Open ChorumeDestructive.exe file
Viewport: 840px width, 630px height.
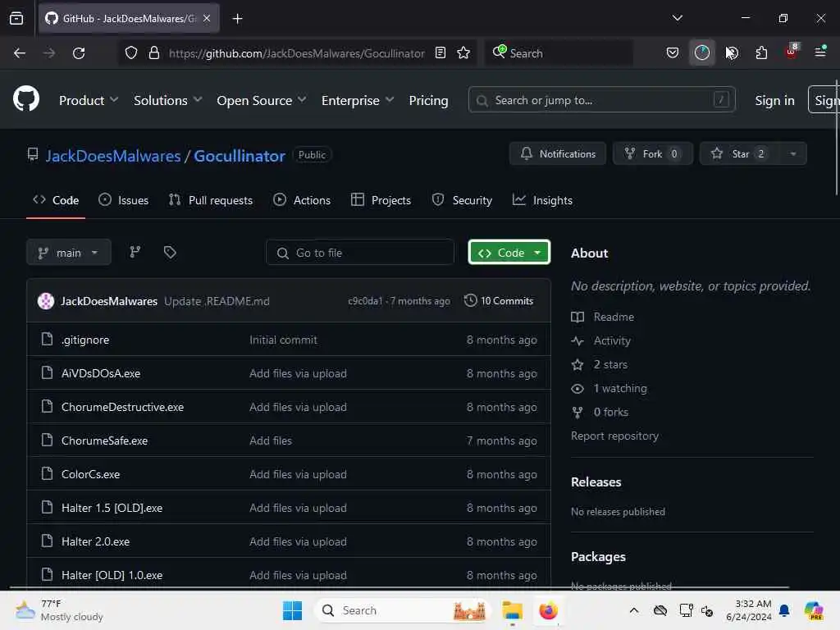(x=122, y=407)
